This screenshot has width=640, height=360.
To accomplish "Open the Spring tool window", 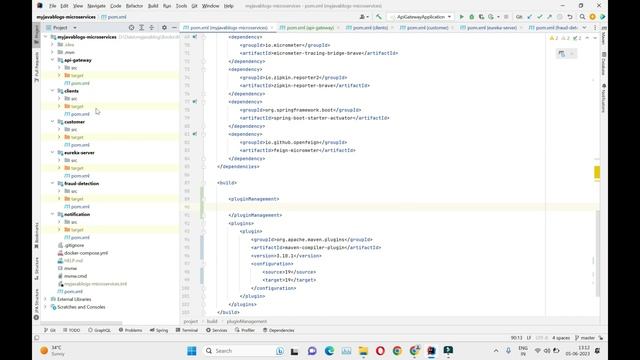I will pyautogui.click(x=159, y=330).
